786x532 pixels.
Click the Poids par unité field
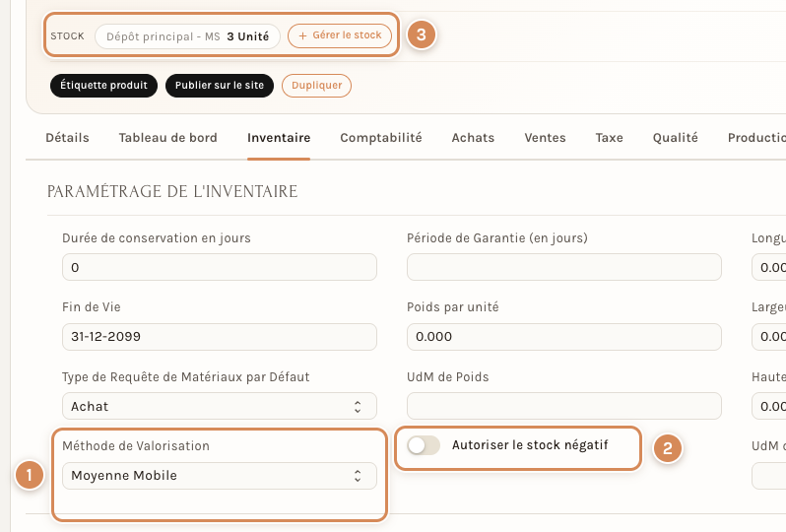coord(564,337)
